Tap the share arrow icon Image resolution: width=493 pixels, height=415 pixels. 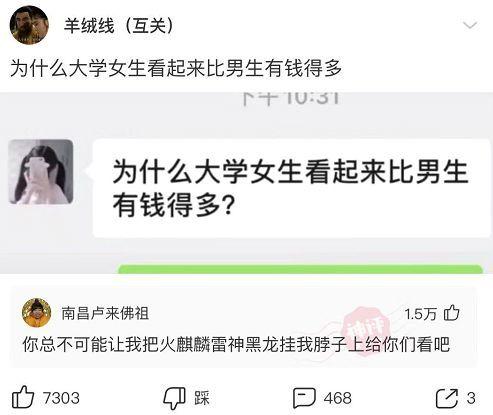click(x=447, y=398)
